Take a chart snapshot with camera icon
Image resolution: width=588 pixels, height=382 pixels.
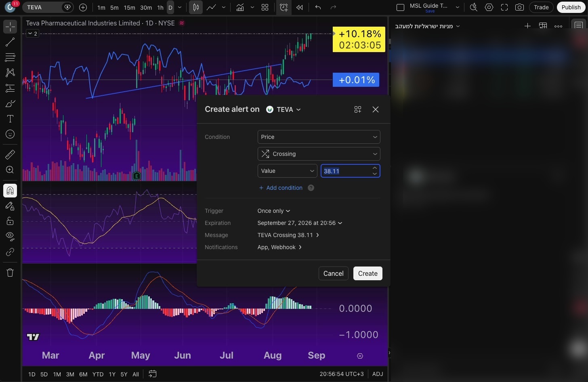point(520,7)
